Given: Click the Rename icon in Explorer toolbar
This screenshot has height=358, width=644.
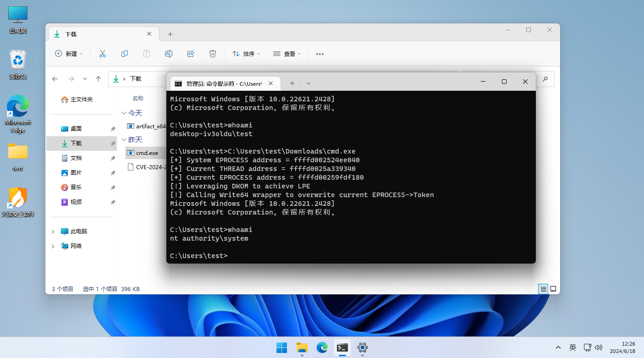Looking at the screenshot, I should tap(169, 54).
